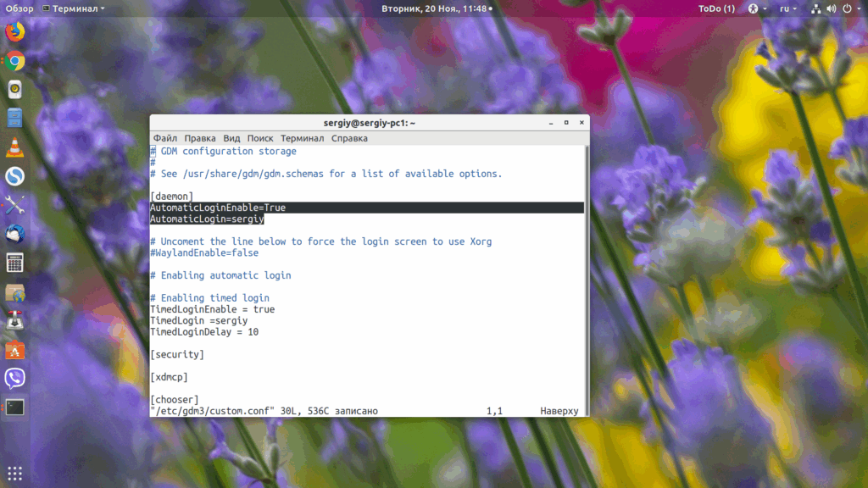Image resolution: width=868 pixels, height=488 pixels.
Task: Click the TimedLogin =sergiy line
Action: point(198,321)
